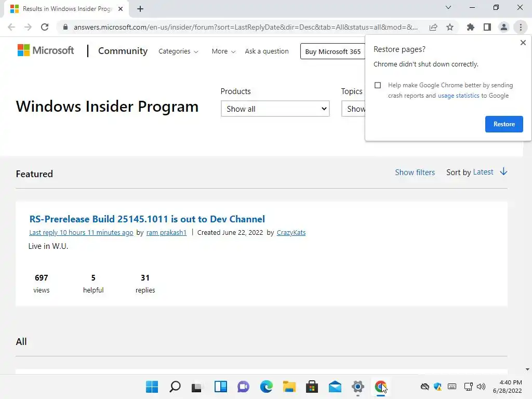Reload the current page
Screen dimensions: 532x399
pyautogui.click(x=45, y=27)
